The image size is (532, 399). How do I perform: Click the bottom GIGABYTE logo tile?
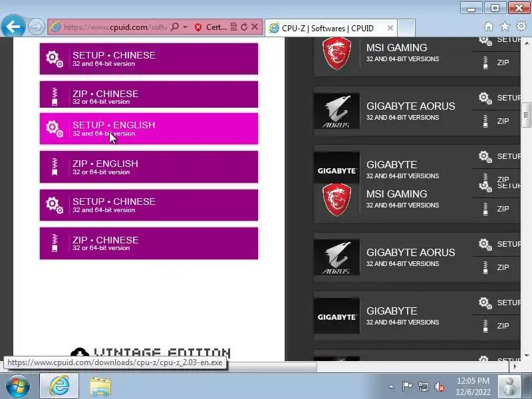(x=336, y=316)
